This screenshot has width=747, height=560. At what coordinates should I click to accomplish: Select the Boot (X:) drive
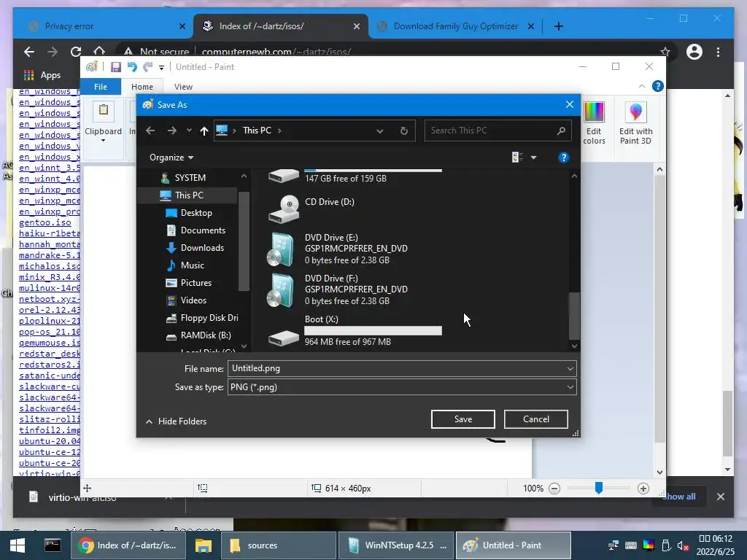point(355,330)
